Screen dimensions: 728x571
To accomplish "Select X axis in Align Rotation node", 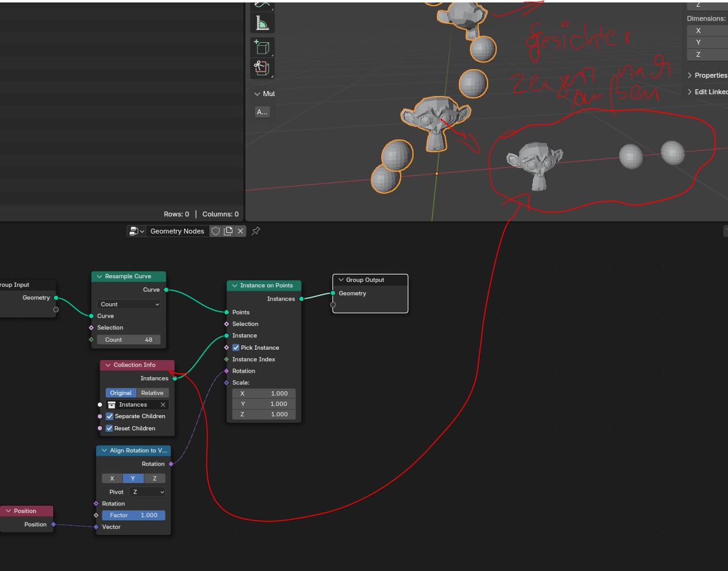I will click(112, 479).
